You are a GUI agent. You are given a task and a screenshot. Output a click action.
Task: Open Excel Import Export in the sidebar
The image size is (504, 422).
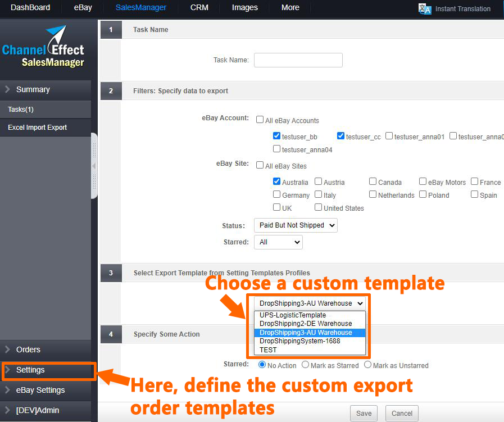click(46, 128)
